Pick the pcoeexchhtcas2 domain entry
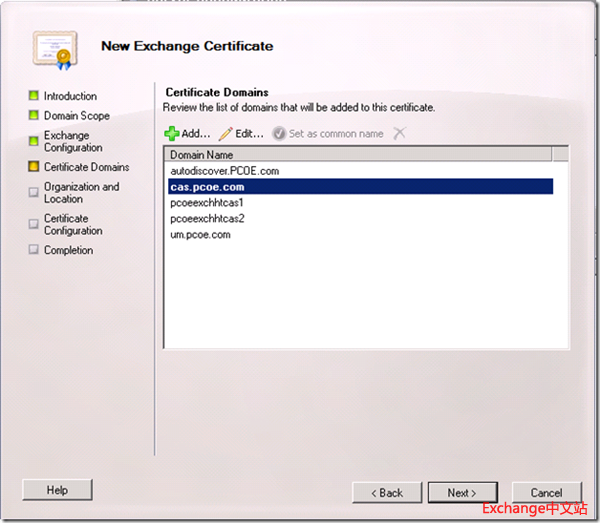This screenshot has width=600, height=523. (206, 219)
